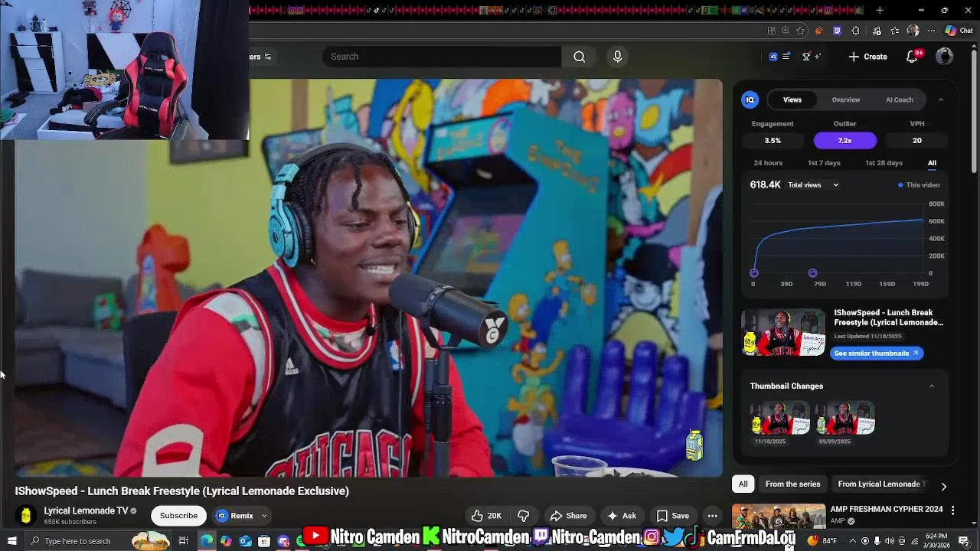Screen dimensions: 980x551
Task: Open Windows system tray hidden icons arrow
Action: pyautogui.click(x=852, y=541)
